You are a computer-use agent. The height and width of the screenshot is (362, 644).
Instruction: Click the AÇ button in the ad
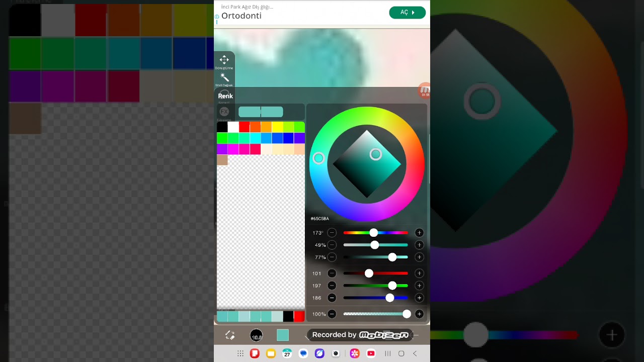(408, 13)
